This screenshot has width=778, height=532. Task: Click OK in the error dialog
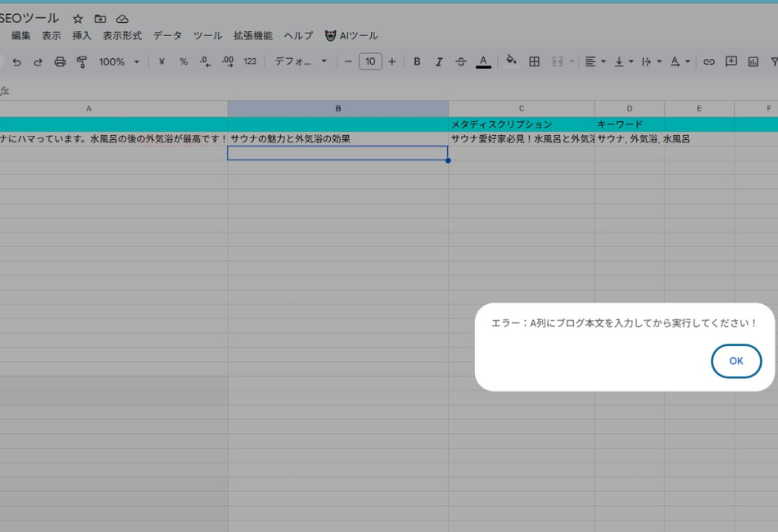point(735,361)
